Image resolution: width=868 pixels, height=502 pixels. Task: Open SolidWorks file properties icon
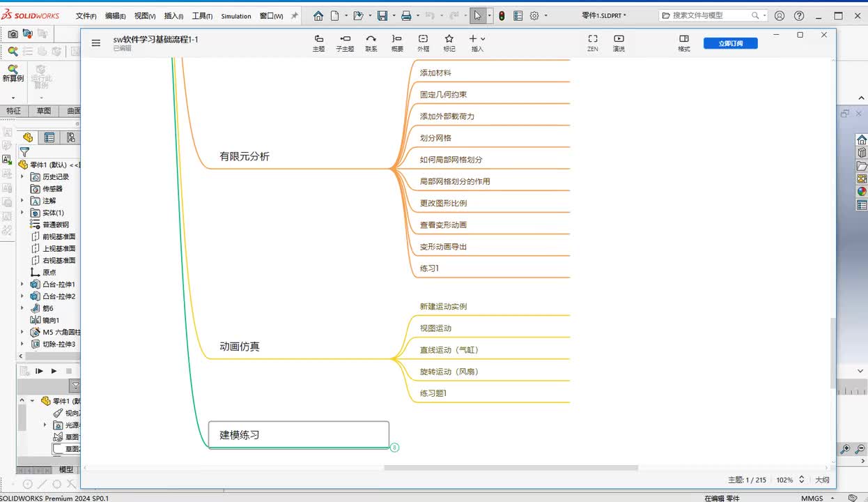coord(518,15)
